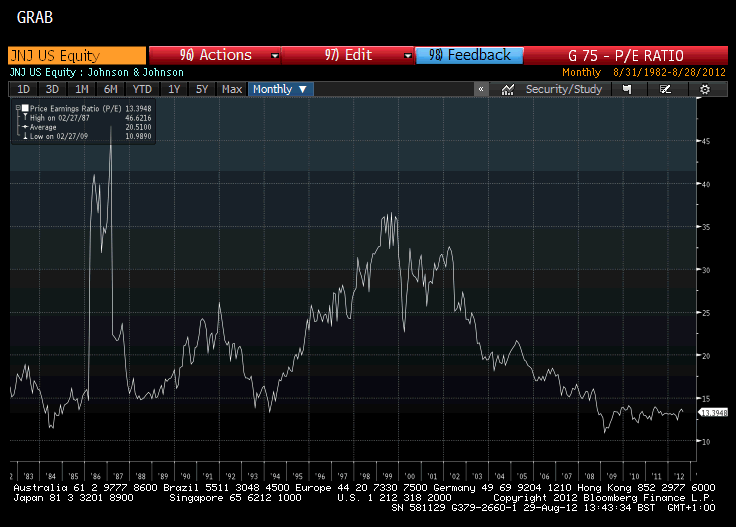Click the '87 year axis label
Viewport: 736px width, 527px height.
click(x=118, y=475)
